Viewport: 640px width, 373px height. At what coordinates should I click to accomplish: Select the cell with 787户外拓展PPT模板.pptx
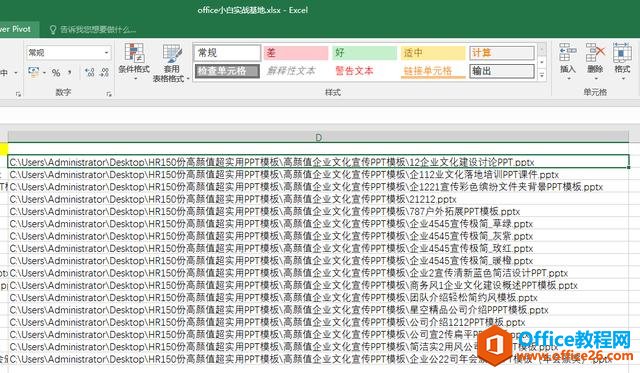point(318,211)
